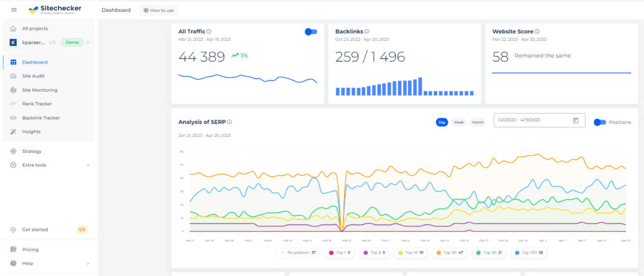This screenshot has width=644, height=276.
Task: Click the Dashboard sidebar icon
Action: point(13,62)
